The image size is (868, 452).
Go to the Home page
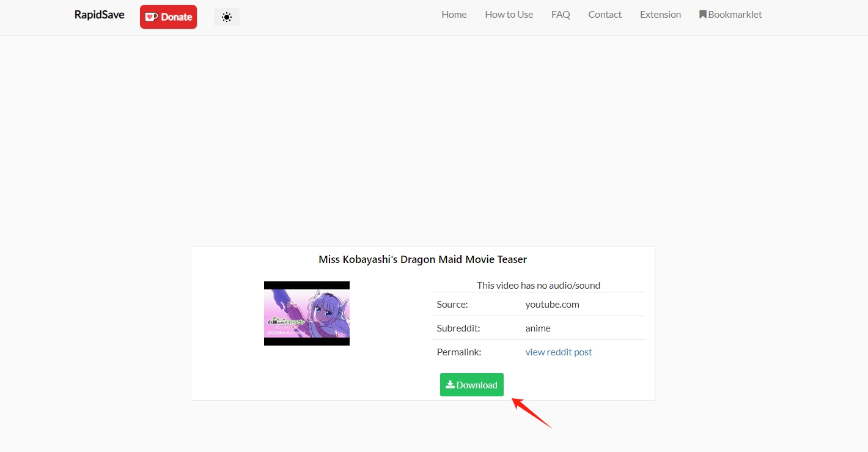(454, 15)
